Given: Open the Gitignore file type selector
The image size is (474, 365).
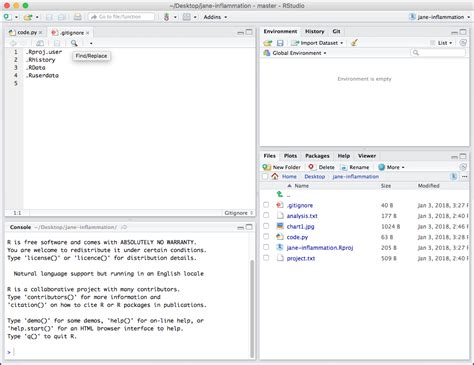Looking at the screenshot, I should [x=238, y=213].
